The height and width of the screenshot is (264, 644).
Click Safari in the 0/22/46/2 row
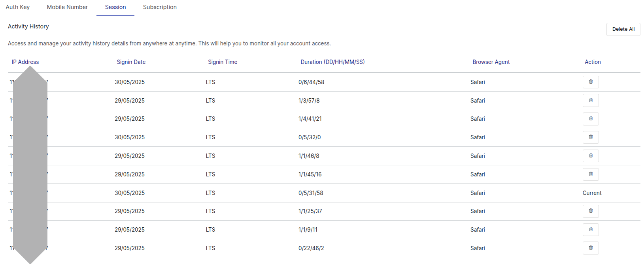[478, 248]
